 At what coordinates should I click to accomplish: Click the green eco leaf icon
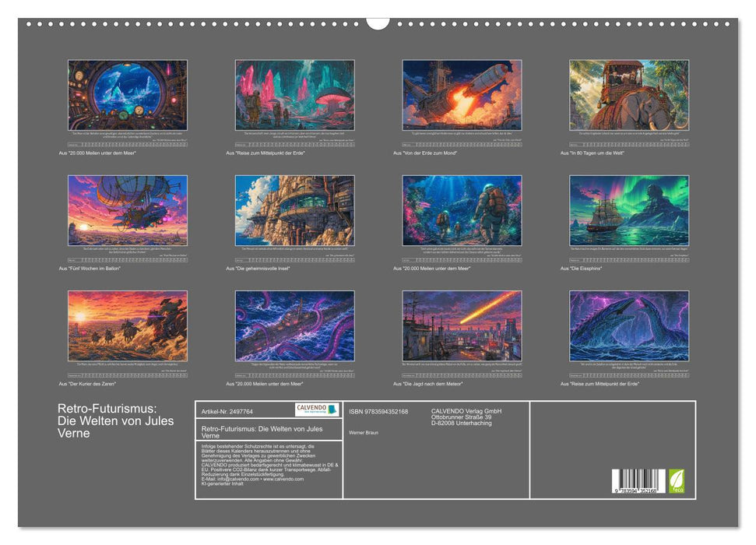point(676,481)
